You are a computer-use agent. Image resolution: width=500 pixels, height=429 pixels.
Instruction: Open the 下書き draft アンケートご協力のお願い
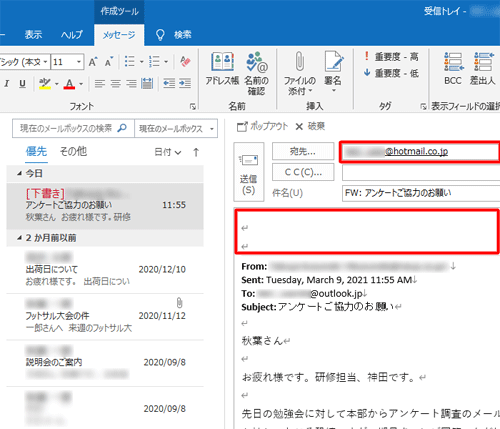[x=105, y=206]
